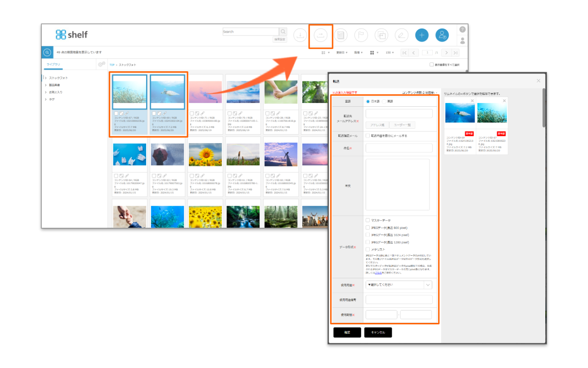This screenshot has height=368, width=588.
Task: Click the flag icon in toolbar
Action: pyautogui.click(x=361, y=35)
